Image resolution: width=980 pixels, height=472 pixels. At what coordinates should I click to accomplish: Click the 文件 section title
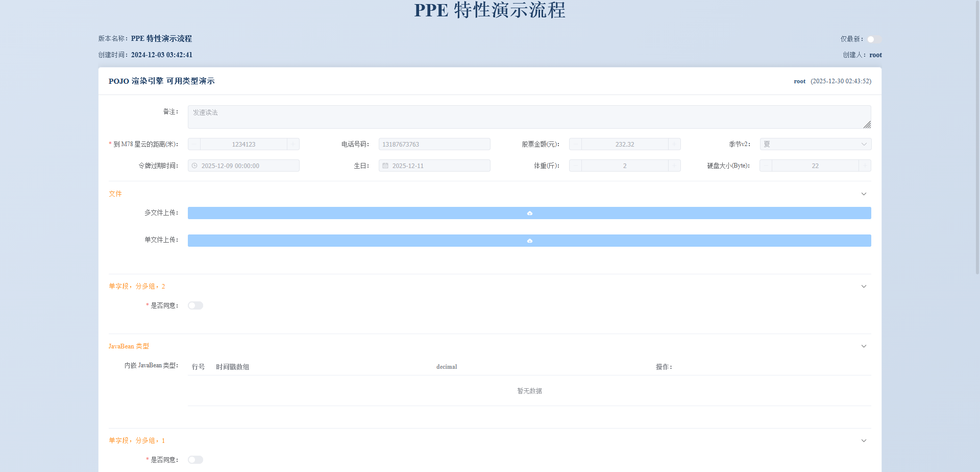[115, 194]
